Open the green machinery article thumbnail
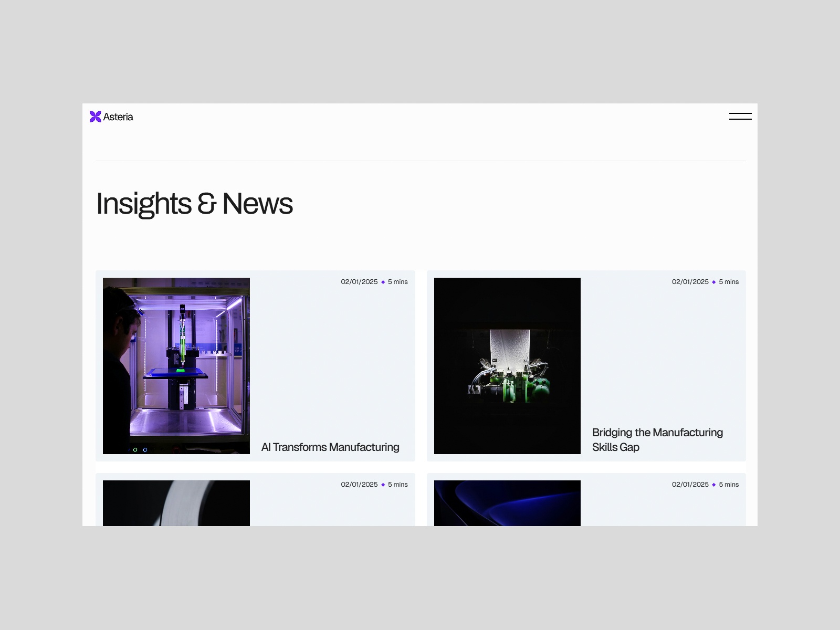The height and width of the screenshot is (630, 840). pyautogui.click(x=507, y=365)
